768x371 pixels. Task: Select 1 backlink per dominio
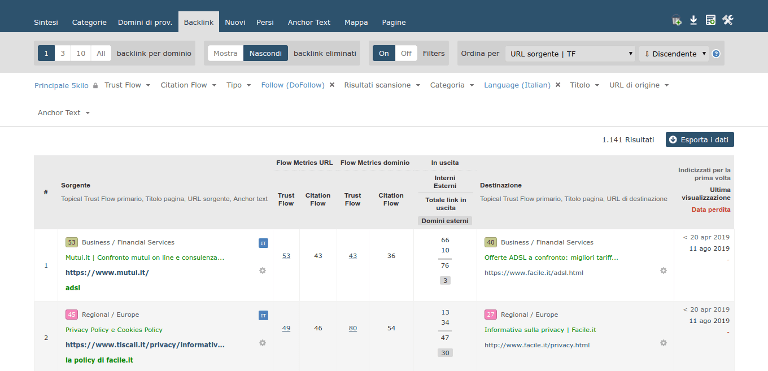(x=47, y=53)
